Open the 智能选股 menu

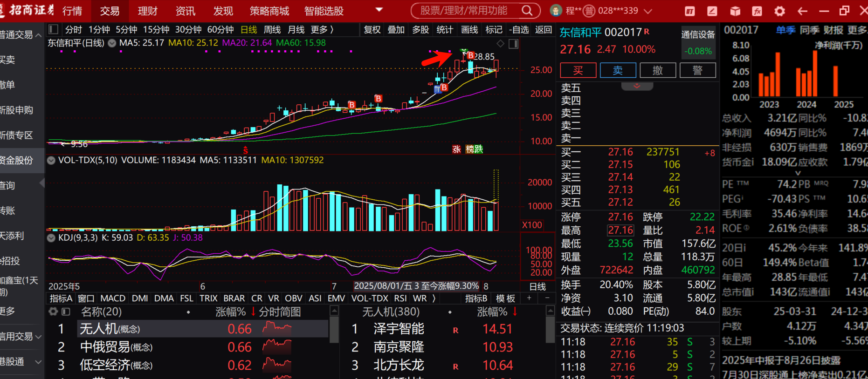[x=324, y=11]
